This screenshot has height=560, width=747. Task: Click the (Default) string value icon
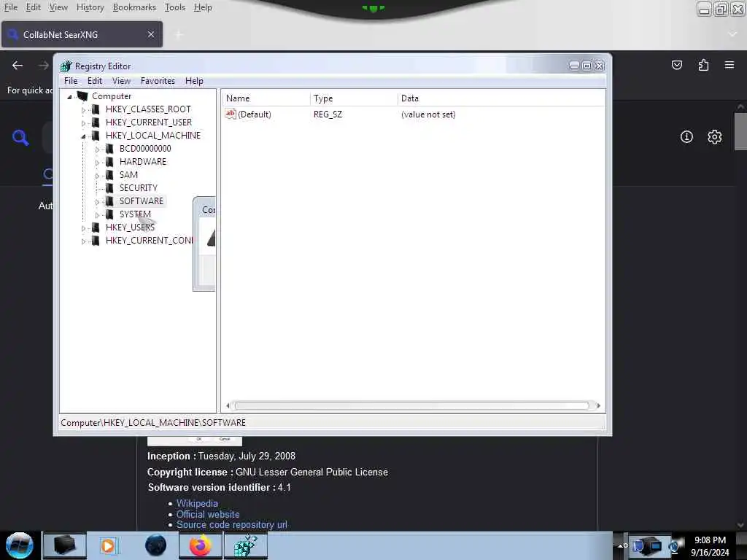[x=231, y=114]
